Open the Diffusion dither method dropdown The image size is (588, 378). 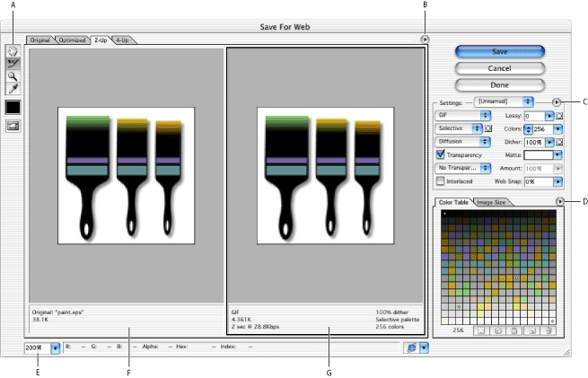[x=462, y=142]
